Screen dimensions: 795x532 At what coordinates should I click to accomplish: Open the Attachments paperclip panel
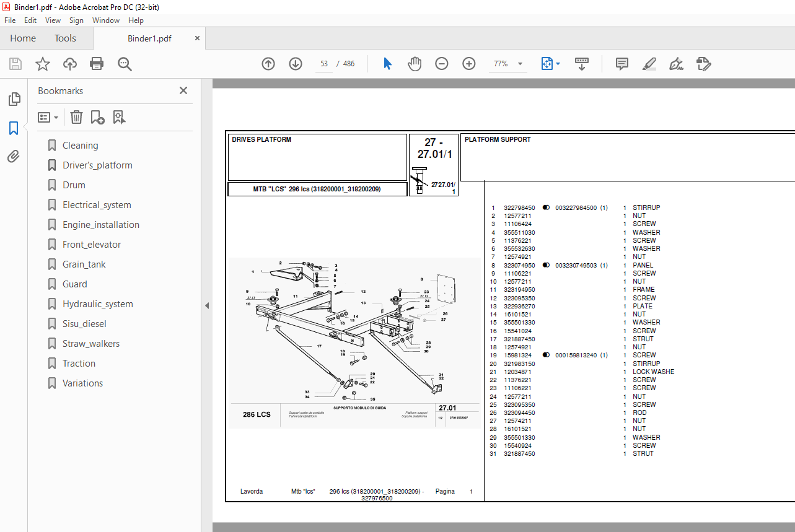(x=14, y=157)
